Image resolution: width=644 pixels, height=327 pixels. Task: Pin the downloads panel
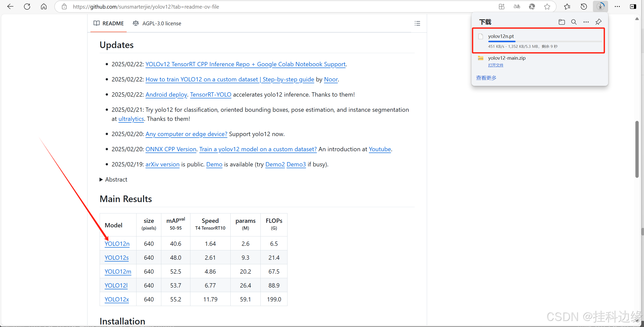598,22
